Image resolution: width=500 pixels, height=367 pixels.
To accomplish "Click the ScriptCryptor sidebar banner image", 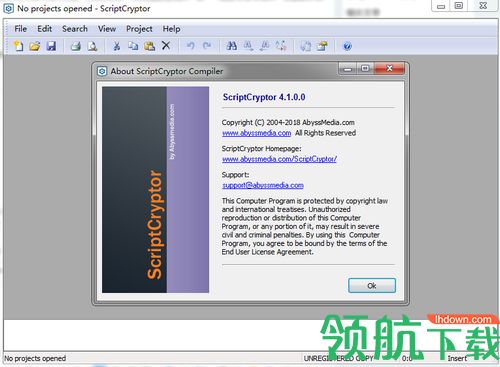I will [x=155, y=190].
